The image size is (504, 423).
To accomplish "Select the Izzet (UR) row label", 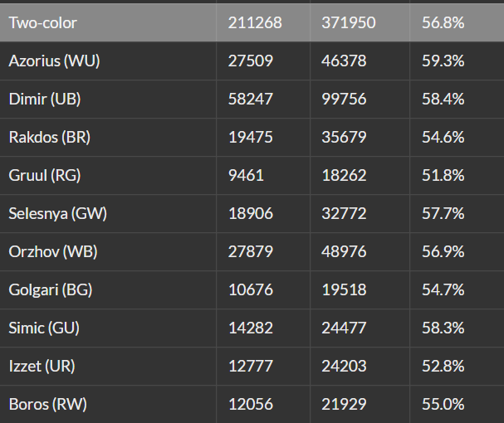I will click(x=42, y=366).
